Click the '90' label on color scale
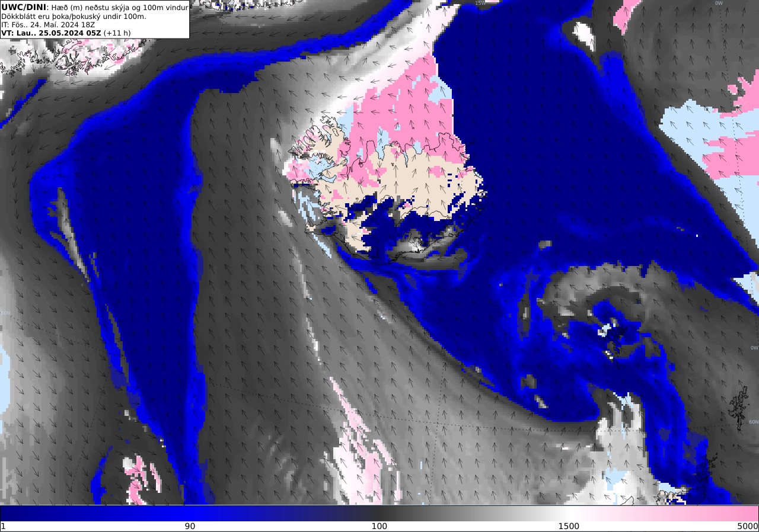This screenshot has width=759, height=532. point(190,526)
